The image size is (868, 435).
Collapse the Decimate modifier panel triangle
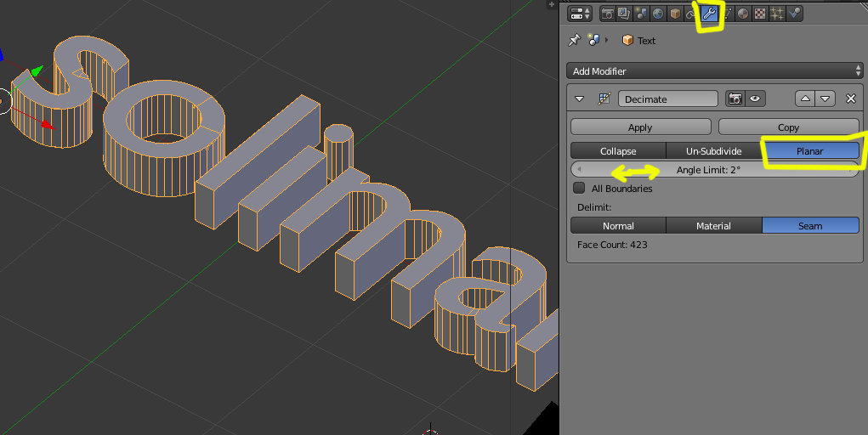[x=580, y=99]
